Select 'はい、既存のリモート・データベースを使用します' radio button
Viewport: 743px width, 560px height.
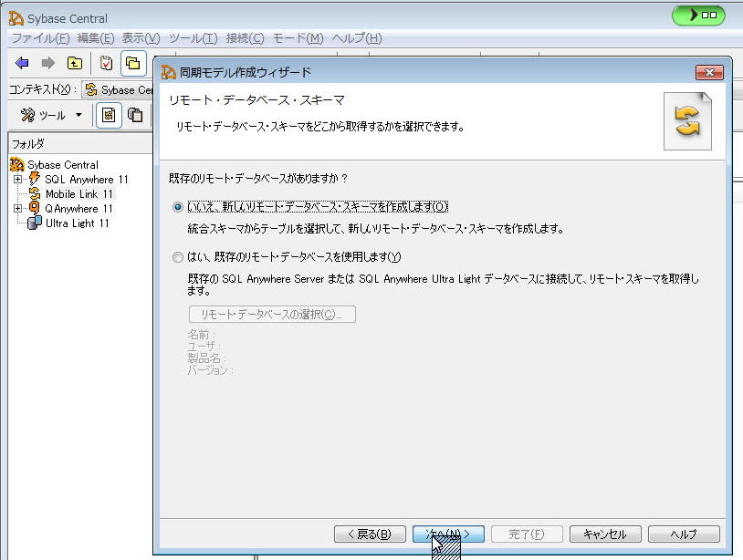click(177, 257)
